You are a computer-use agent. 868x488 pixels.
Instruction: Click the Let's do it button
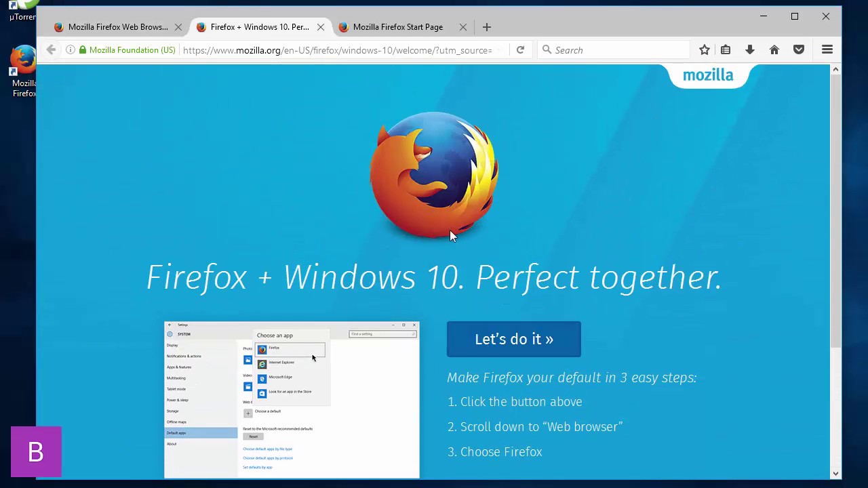coord(514,339)
